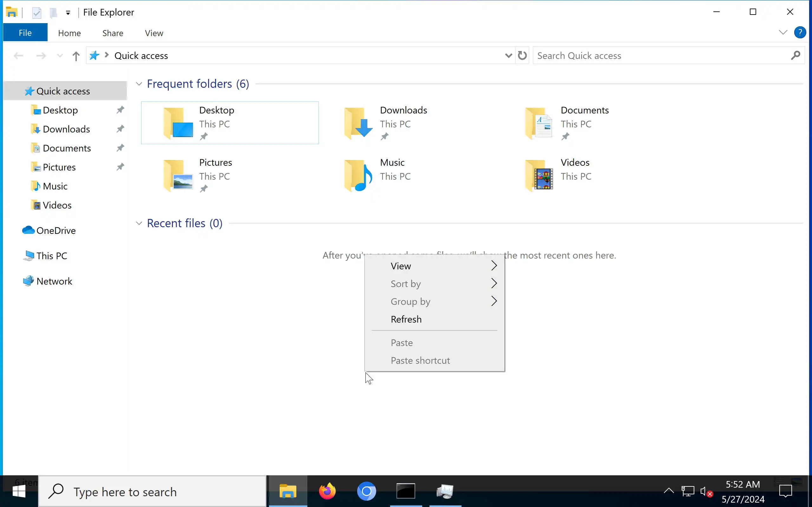Launch Firefox from the taskbar

327,491
